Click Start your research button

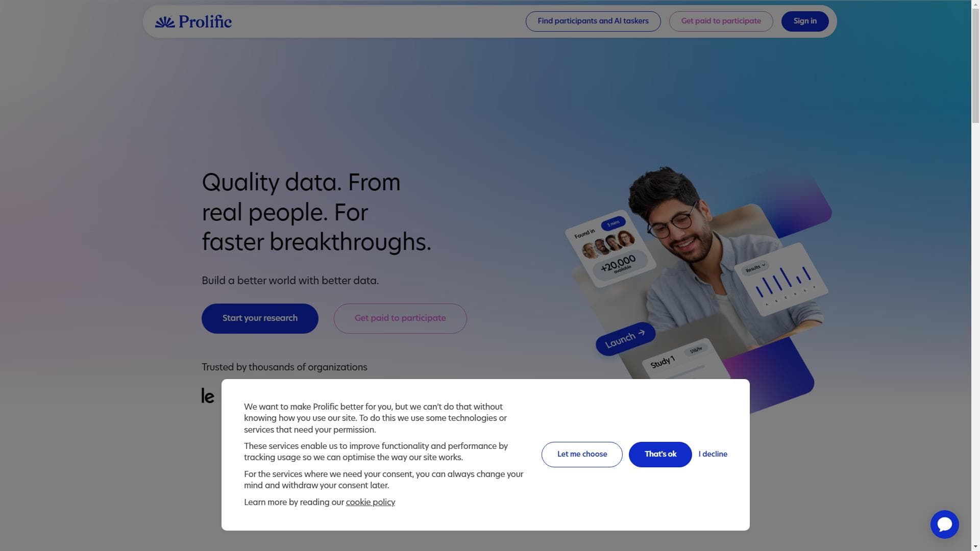(260, 318)
